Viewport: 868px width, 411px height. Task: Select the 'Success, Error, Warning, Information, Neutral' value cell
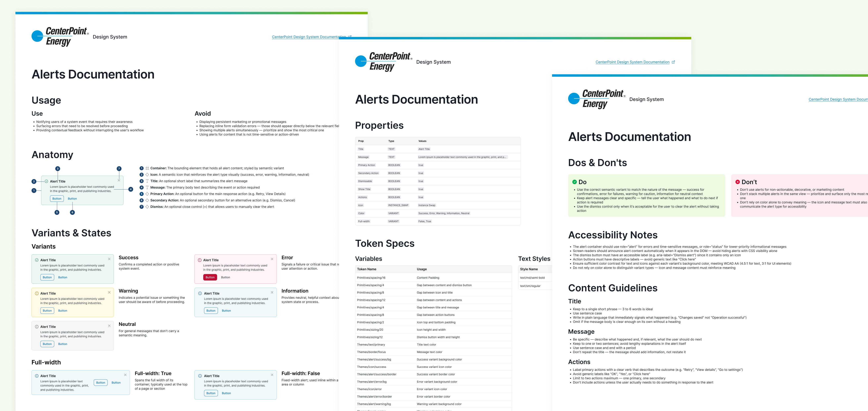tap(444, 213)
